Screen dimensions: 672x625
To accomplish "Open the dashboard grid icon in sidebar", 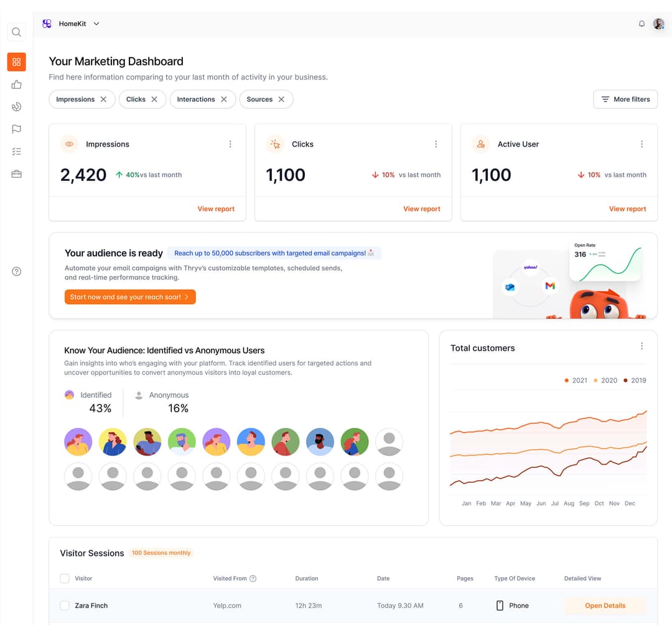I will [x=17, y=62].
